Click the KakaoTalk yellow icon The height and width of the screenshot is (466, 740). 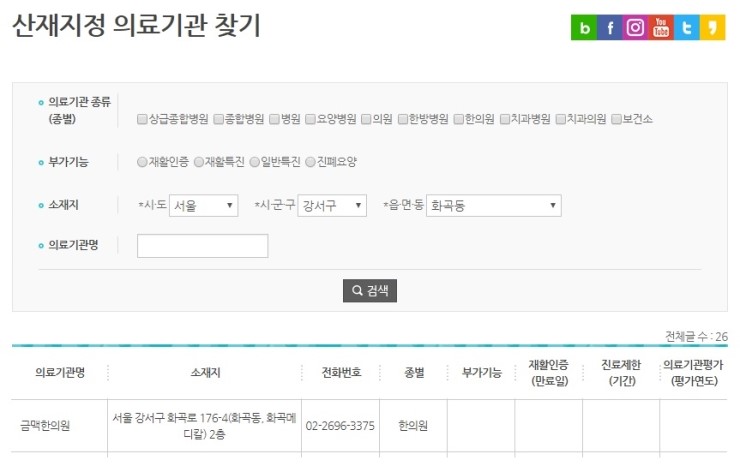[x=713, y=28]
